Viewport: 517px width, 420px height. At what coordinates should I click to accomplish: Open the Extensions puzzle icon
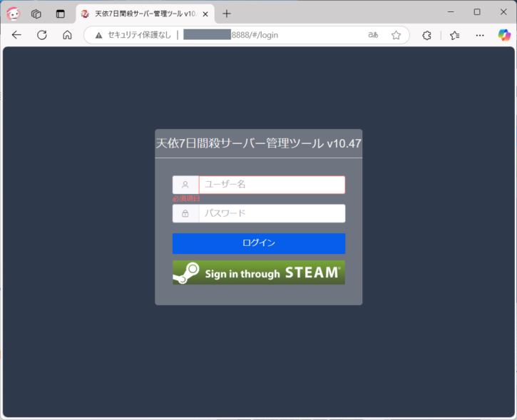point(426,35)
